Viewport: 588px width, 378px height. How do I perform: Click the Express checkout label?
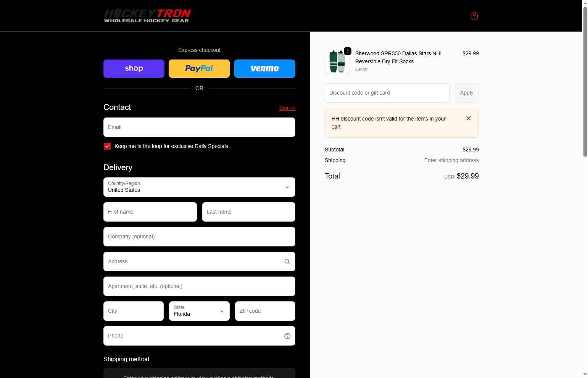coord(199,50)
